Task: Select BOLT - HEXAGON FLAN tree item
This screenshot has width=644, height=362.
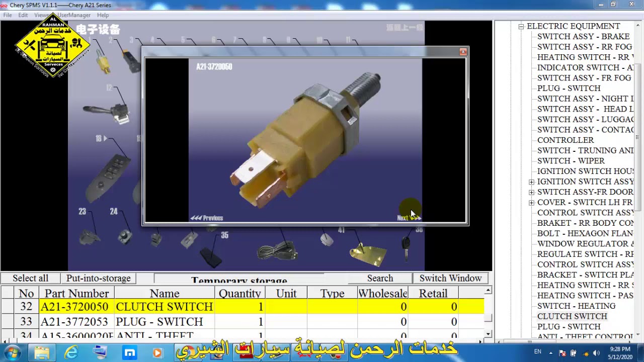Action: (x=585, y=233)
